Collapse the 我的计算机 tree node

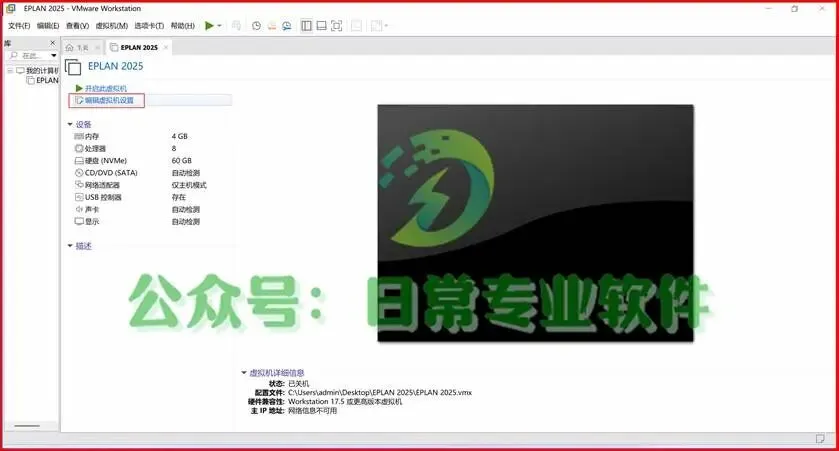pyautogui.click(x=10, y=71)
